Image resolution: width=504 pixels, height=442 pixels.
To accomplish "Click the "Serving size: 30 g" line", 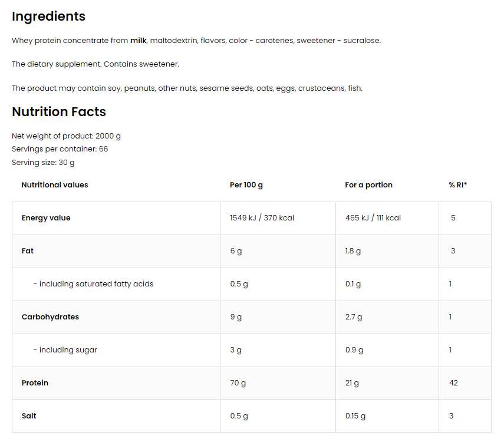I will tap(43, 163).
